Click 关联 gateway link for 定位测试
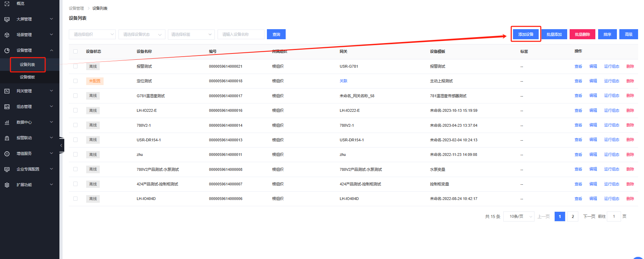 (343, 81)
